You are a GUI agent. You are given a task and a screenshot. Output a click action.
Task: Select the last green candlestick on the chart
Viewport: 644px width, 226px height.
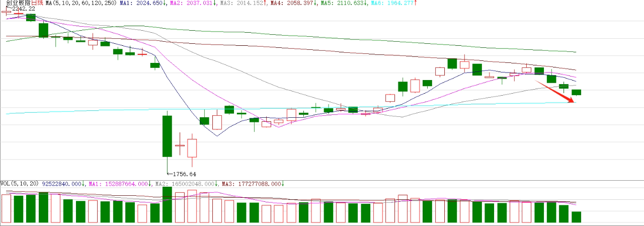coord(576,92)
